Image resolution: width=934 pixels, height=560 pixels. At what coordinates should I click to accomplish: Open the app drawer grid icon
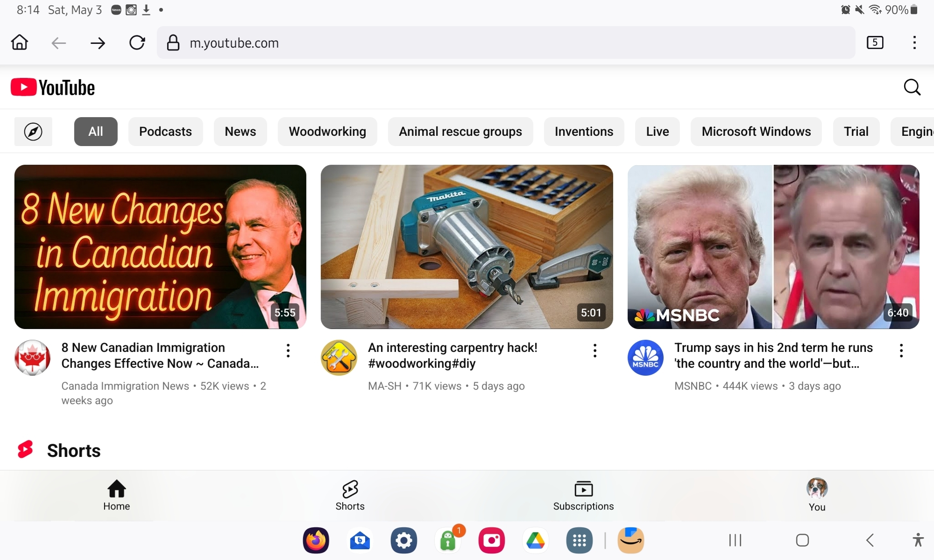point(580,540)
